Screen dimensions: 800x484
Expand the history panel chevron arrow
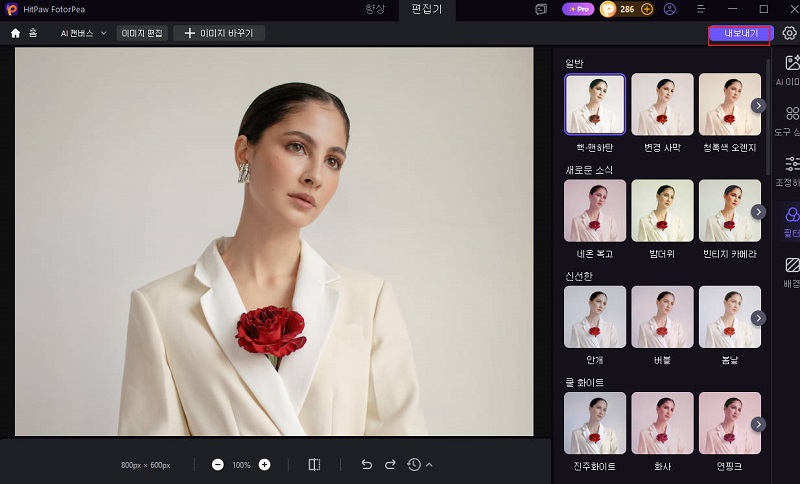tap(429, 465)
